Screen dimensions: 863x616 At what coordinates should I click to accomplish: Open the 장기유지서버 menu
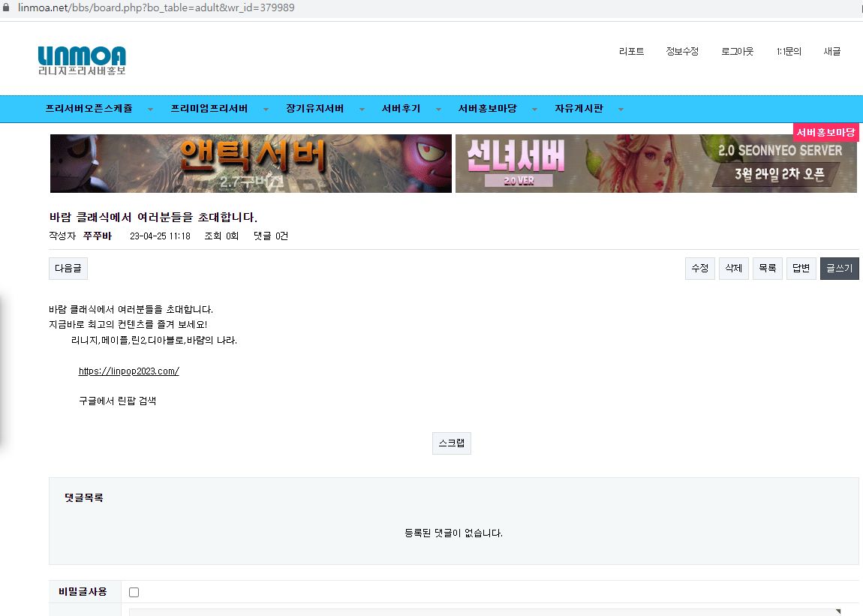pos(315,109)
